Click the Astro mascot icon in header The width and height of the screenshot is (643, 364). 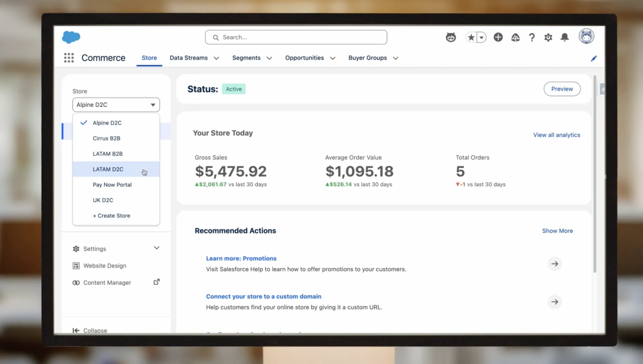pos(451,37)
